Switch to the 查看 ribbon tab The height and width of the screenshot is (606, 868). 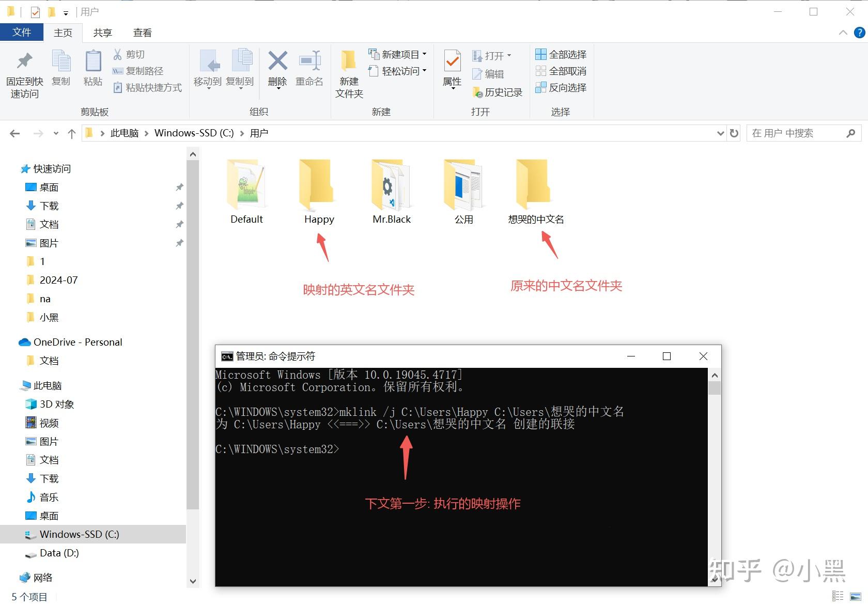tap(142, 32)
